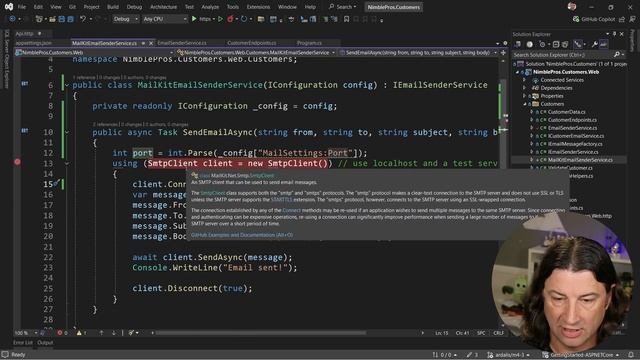Viewport: 640px width, 360px height.
Task: Click GitHub Examples and Documentation link
Action: (x=242, y=235)
